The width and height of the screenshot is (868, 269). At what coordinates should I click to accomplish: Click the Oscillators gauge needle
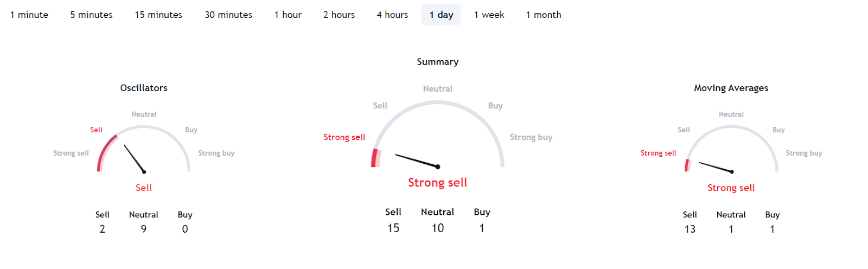(134, 158)
